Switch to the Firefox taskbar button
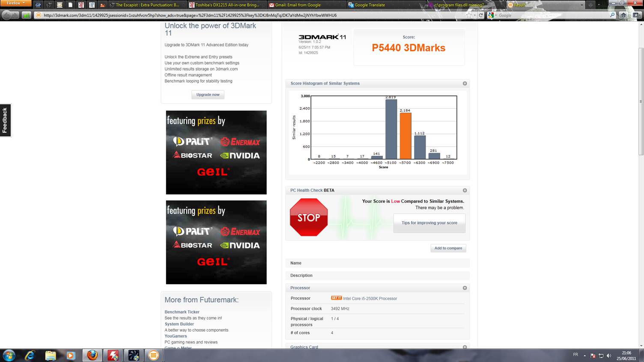 (x=92, y=355)
